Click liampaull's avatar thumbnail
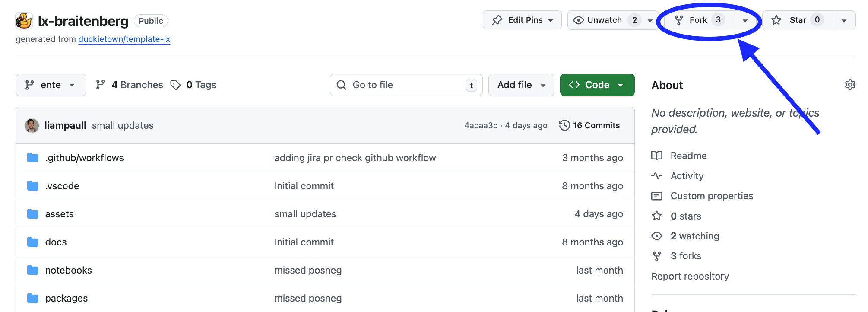 pos(32,126)
